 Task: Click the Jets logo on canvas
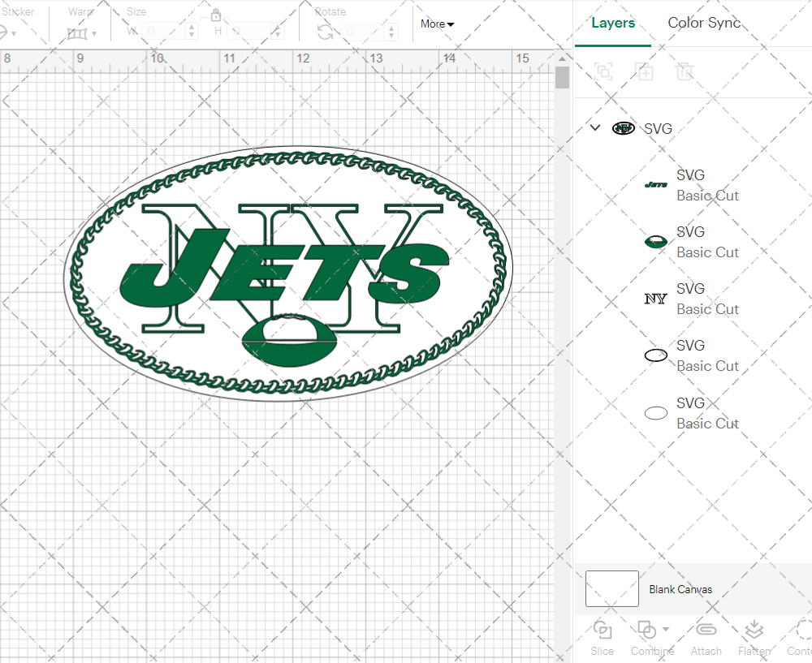click(288, 273)
